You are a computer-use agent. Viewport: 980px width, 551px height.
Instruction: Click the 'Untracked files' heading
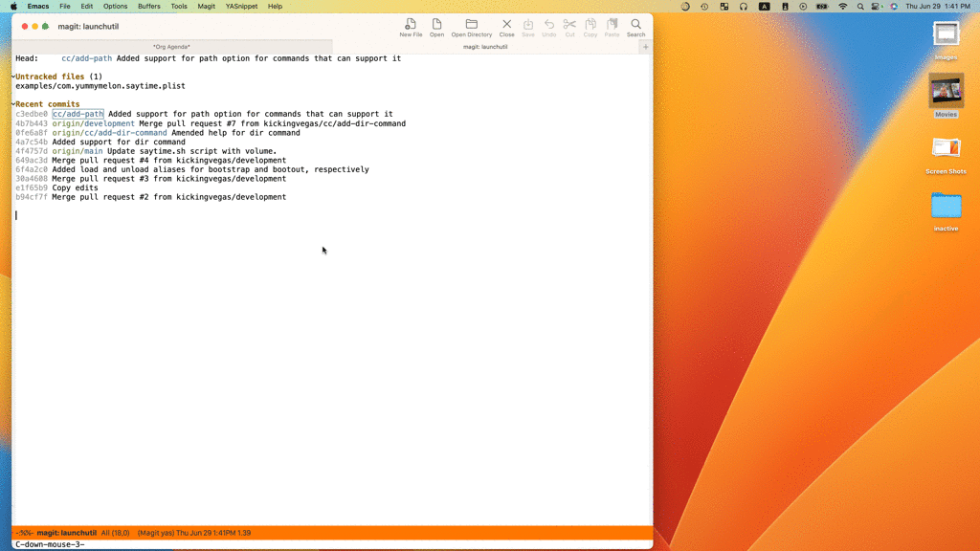(50, 77)
